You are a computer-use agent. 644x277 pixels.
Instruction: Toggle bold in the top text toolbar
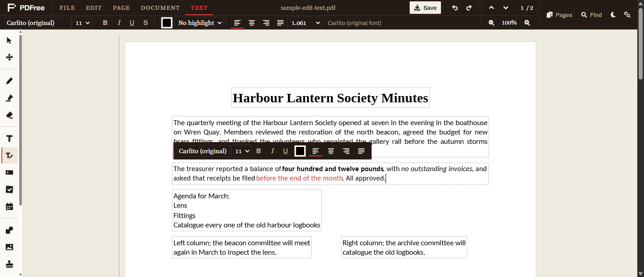105,23
